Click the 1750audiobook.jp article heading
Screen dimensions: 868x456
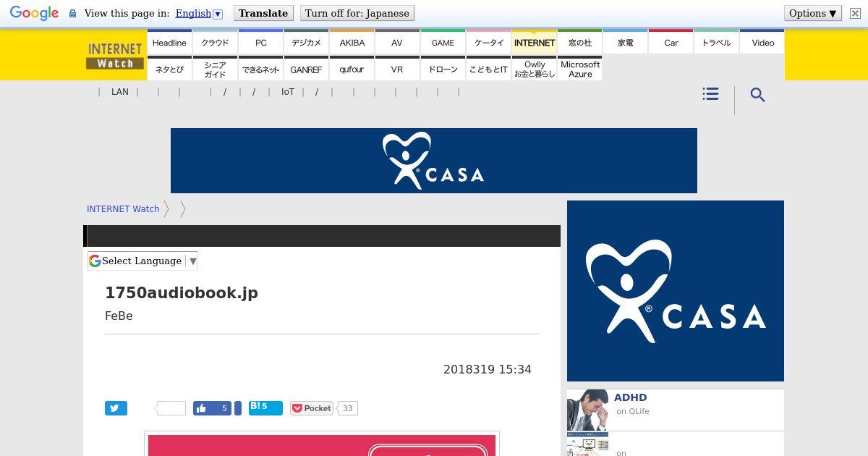[x=182, y=292]
